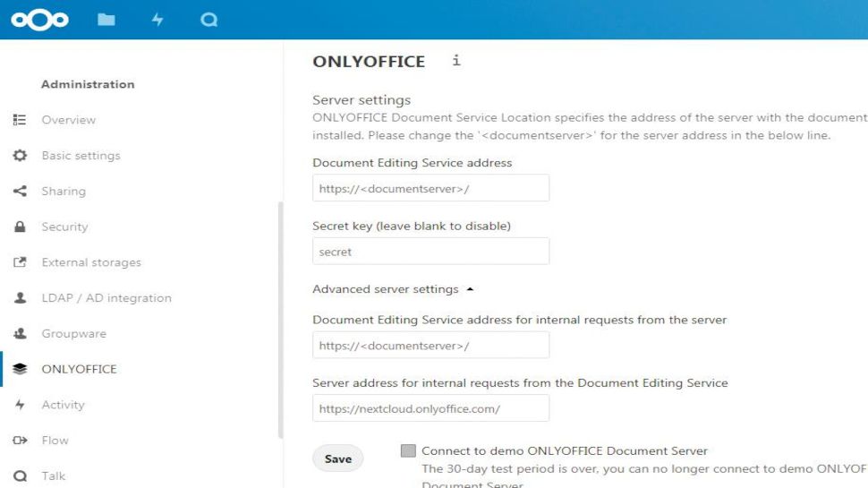Screen dimensions: 868x488
Task: Click the nextcloud.onlyoffice.com server address field
Action: point(430,408)
